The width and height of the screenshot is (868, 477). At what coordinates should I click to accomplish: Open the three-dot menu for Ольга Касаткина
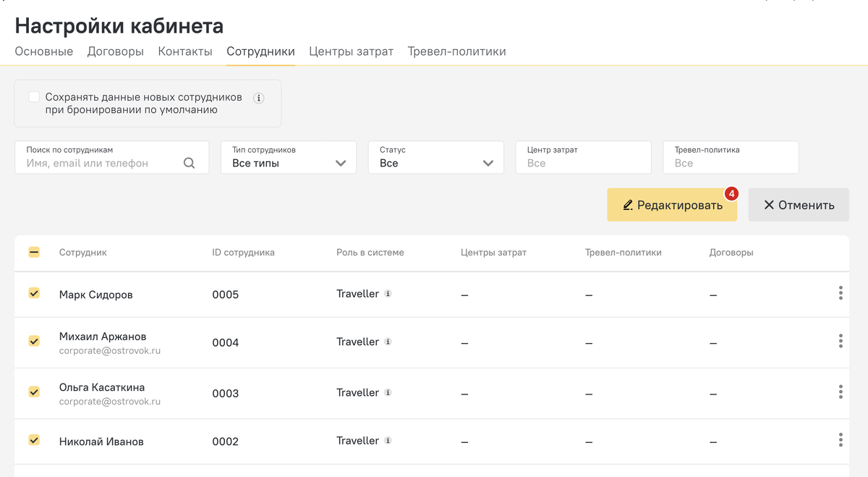(841, 392)
